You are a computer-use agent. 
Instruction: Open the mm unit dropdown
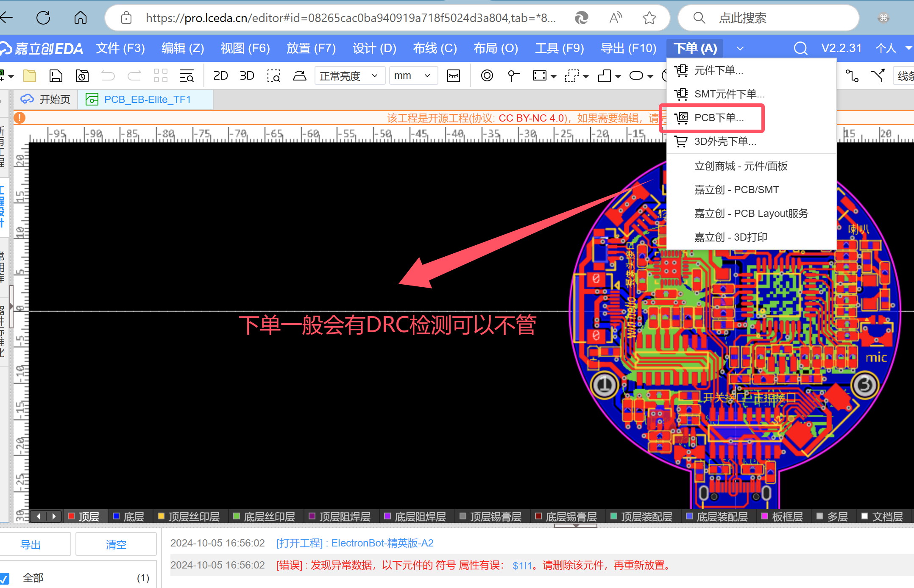[413, 76]
